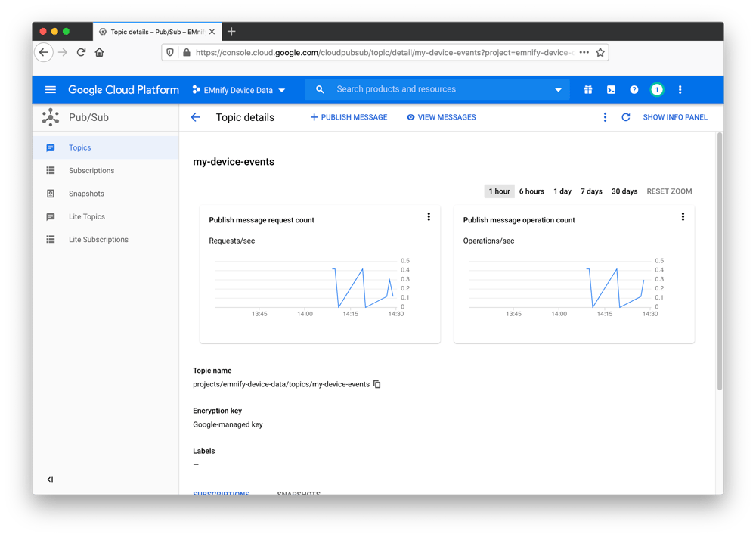
Task: Click the Pub/Sub product icon
Action: click(x=51, y=117)
